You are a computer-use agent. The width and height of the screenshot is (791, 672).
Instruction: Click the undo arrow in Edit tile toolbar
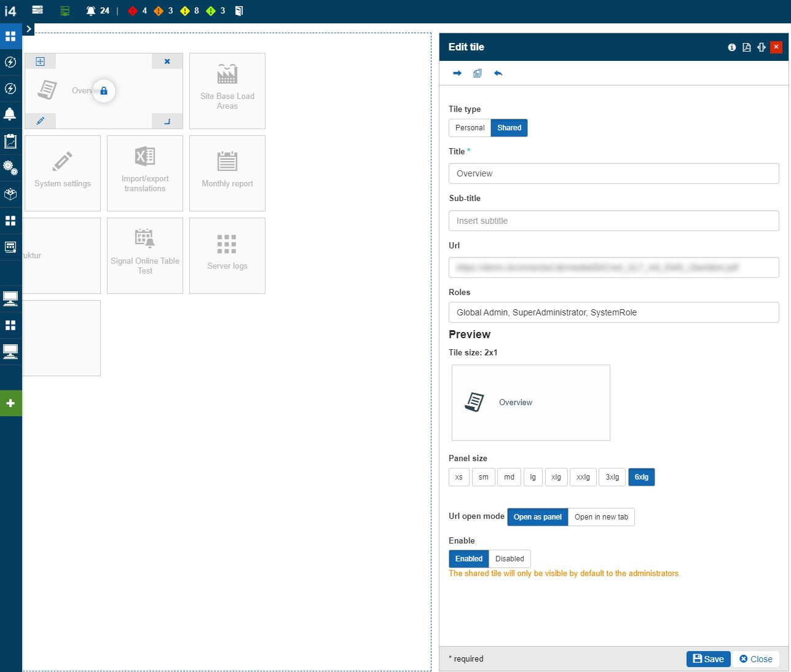click(x=498, y=73)
